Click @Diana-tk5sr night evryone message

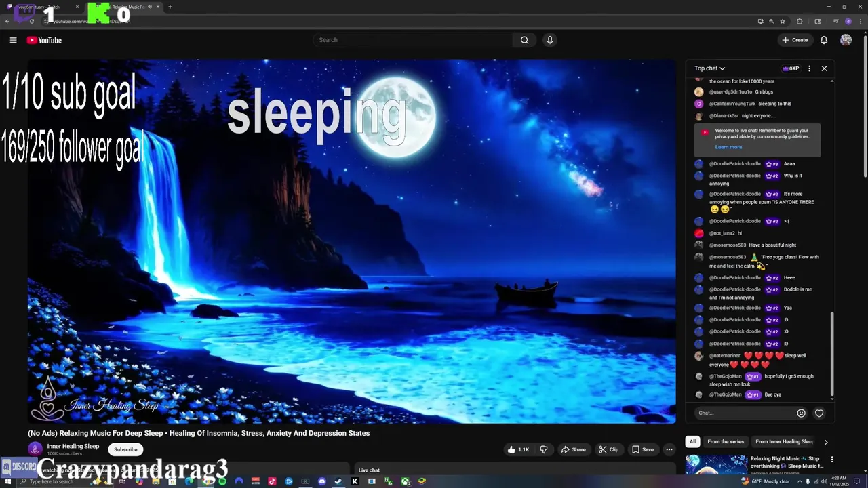pyautogui.click(x=735, y=116)
